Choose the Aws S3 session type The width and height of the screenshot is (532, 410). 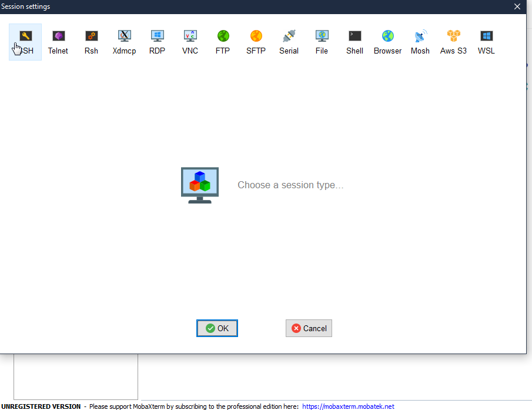click(453, 41)
